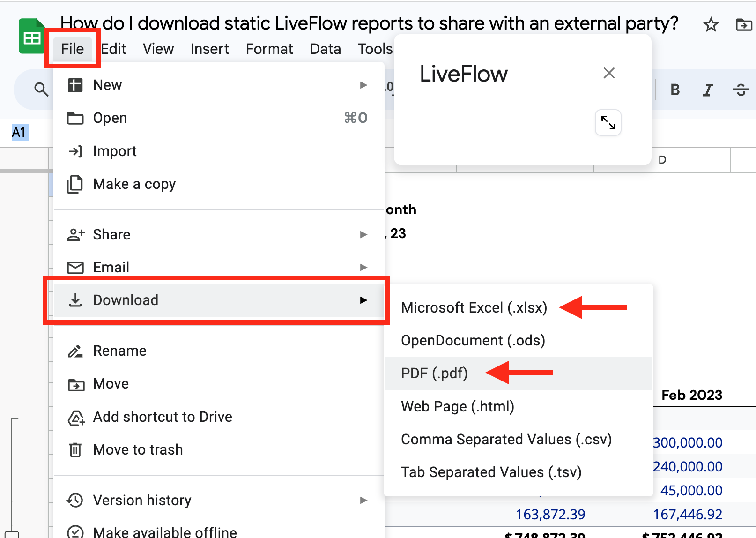
Task: Expand the Download submenu arrow
Action: click(x=363, y=300)
